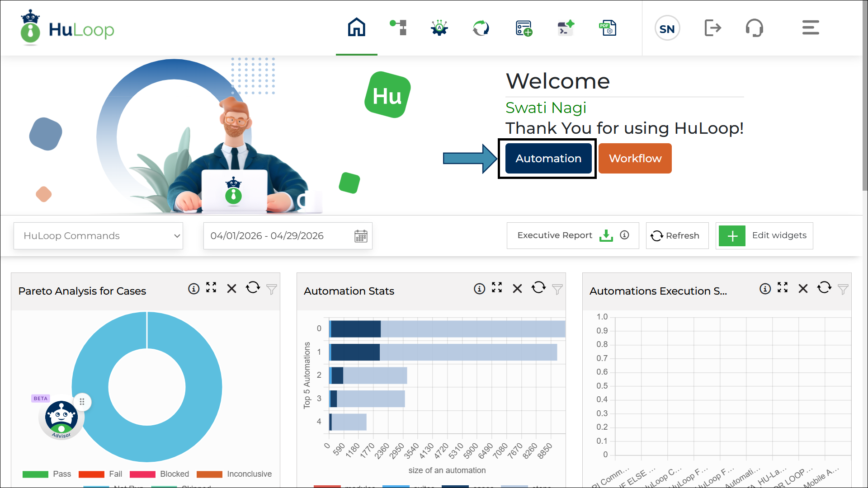This screenshot has width=868, height=488.
Task: Open the SN user profile avatar
Action: 667,28
